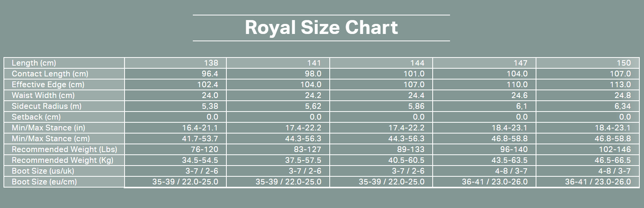
Task: Click the 147 length column header
Action: point(520,63)
